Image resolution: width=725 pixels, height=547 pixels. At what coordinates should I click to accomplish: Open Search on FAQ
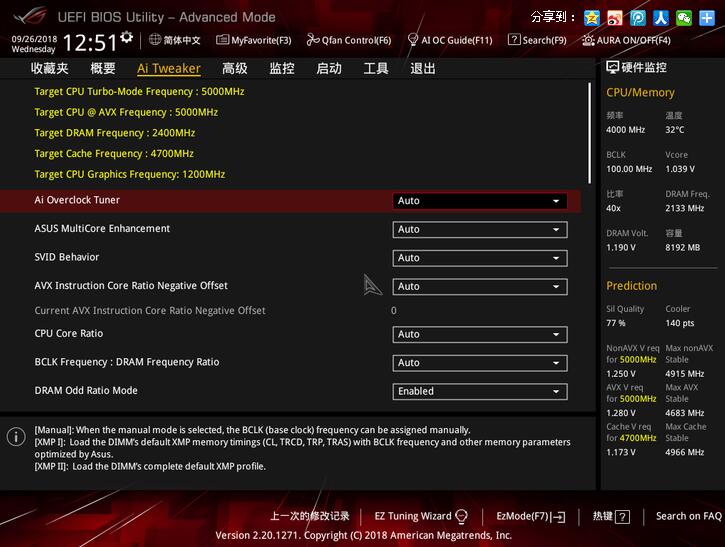click(688, 516)
